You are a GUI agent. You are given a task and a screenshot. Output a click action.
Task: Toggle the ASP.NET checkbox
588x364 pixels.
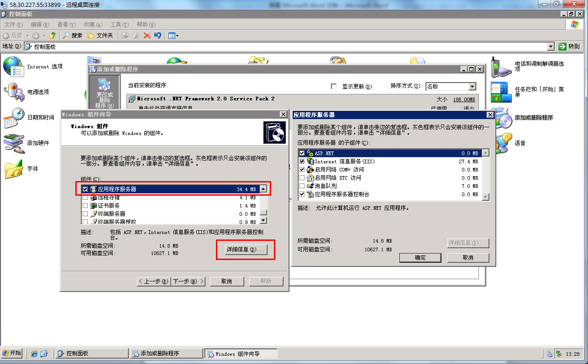[302, 153]
